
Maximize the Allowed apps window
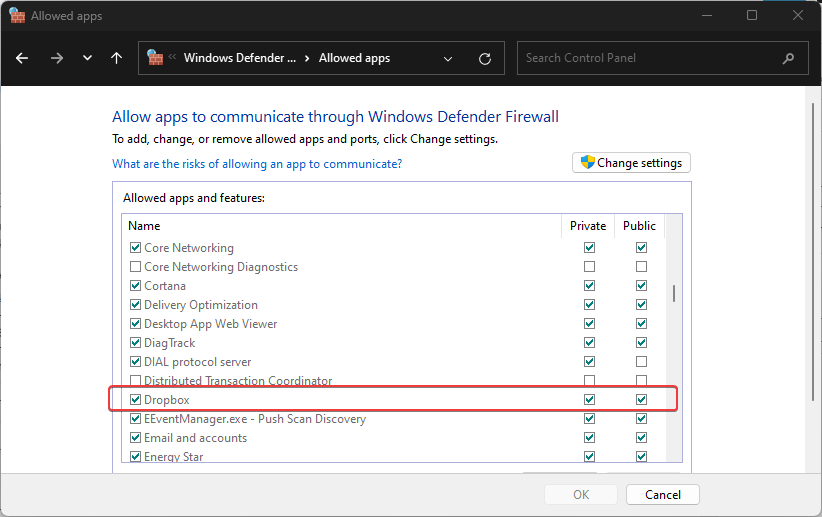tap(752, 15)
